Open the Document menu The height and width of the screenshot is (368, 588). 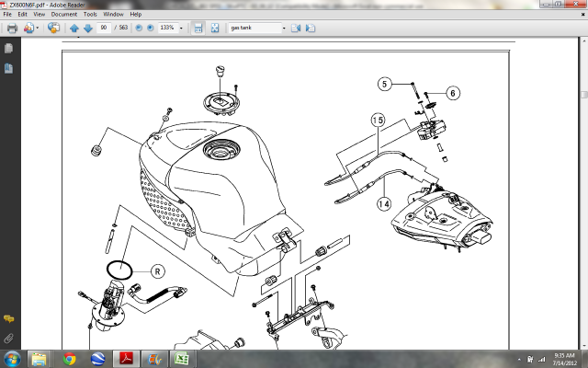click(x=64, y=15)
